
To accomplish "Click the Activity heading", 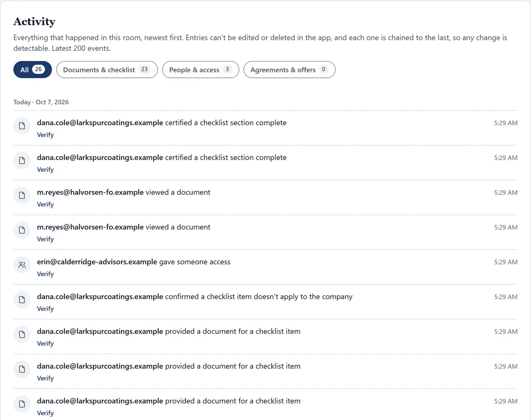I will [x=35, y=21].
